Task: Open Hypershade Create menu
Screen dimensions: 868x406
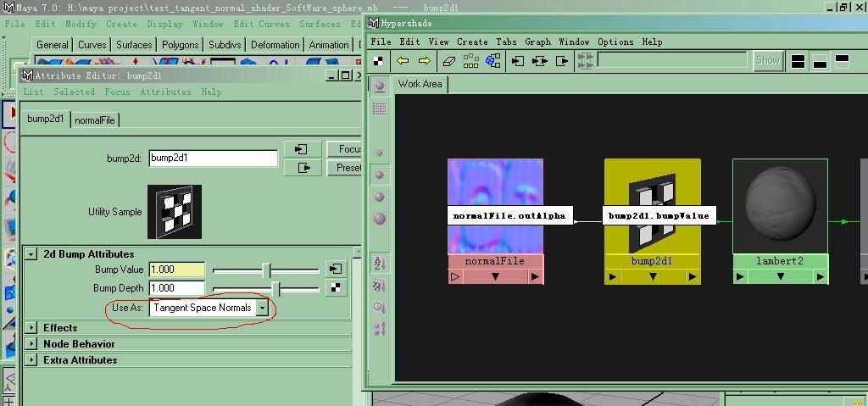Action: (472, 42)
